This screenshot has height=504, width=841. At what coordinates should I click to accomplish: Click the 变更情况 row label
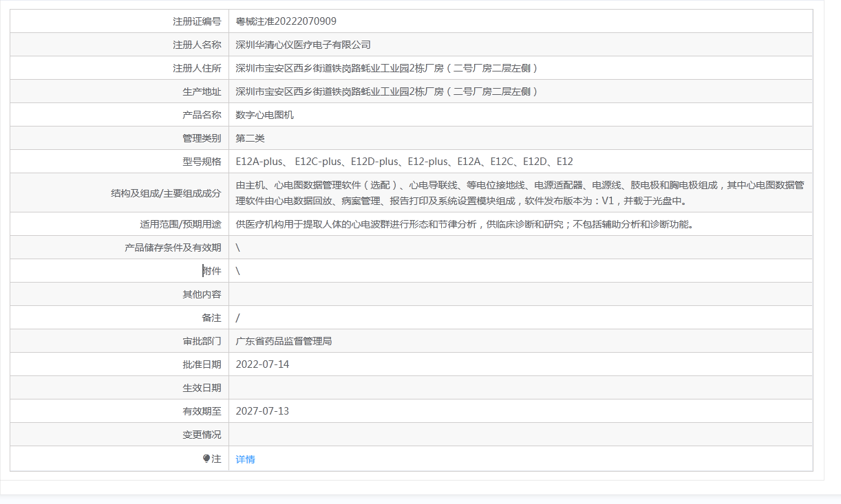[202, 435]
